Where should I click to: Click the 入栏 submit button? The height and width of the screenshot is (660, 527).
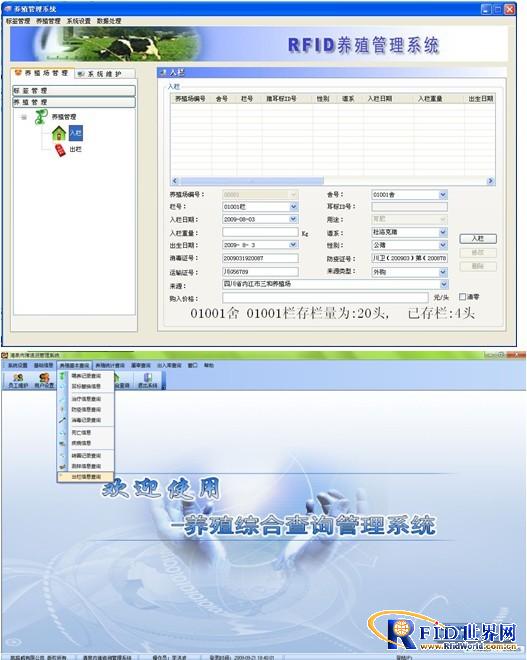pyautogui.click(x=478, y=239)
